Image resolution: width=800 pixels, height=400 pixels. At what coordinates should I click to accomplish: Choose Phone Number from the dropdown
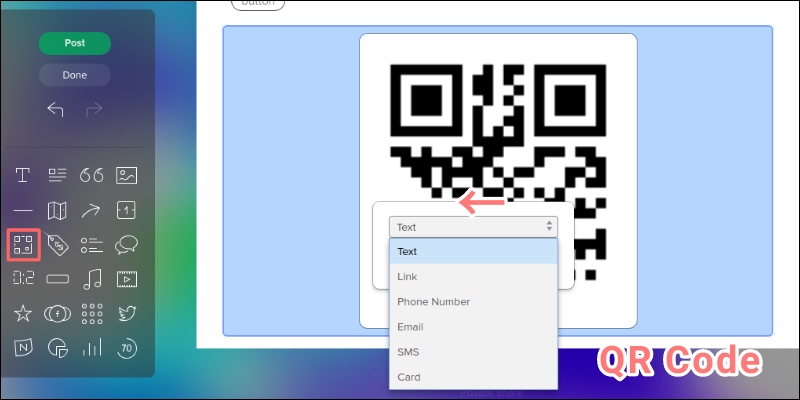coord(473,302)
